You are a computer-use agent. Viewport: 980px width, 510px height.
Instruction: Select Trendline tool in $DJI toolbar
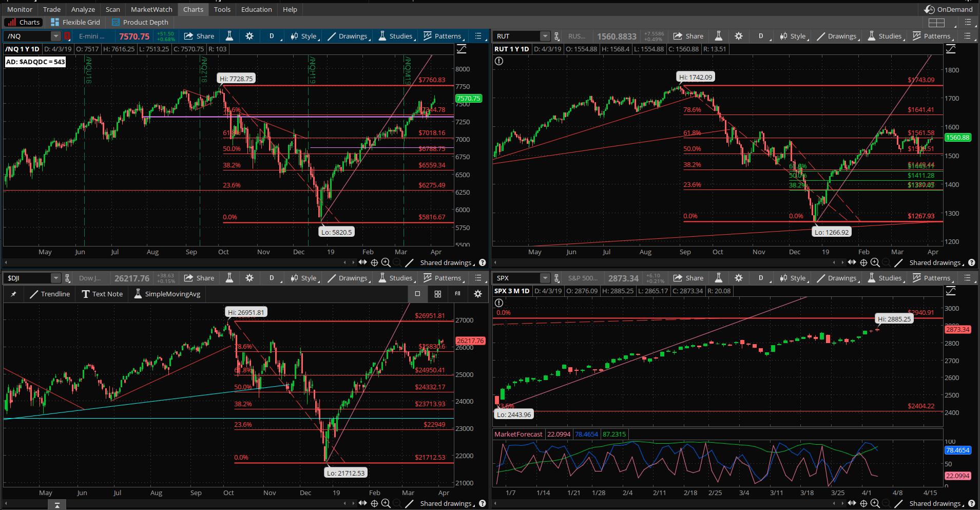point(50,294)
